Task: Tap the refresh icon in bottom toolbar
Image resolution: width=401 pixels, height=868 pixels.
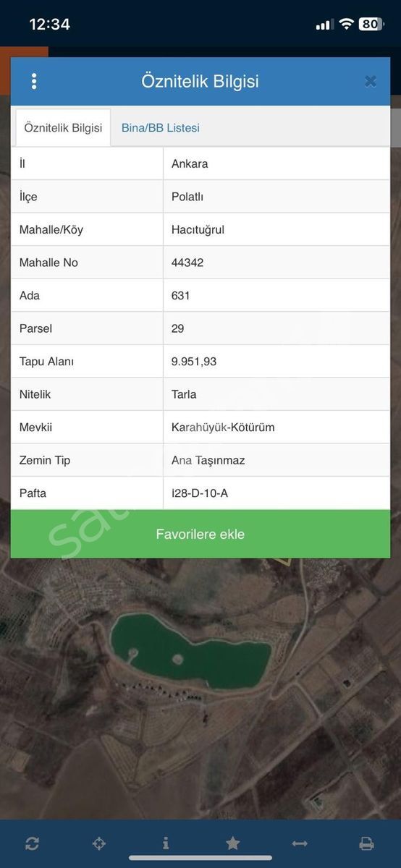Action: coord(32,843)
